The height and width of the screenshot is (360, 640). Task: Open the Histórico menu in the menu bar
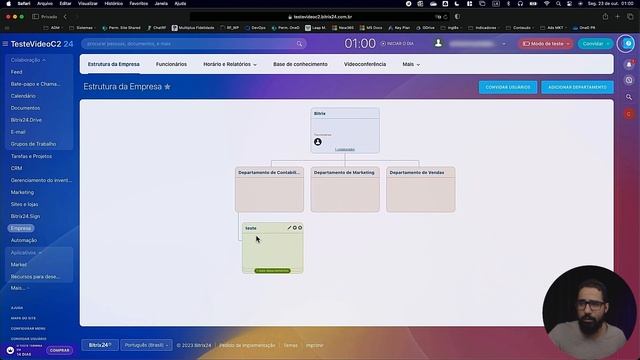[113, 4]
